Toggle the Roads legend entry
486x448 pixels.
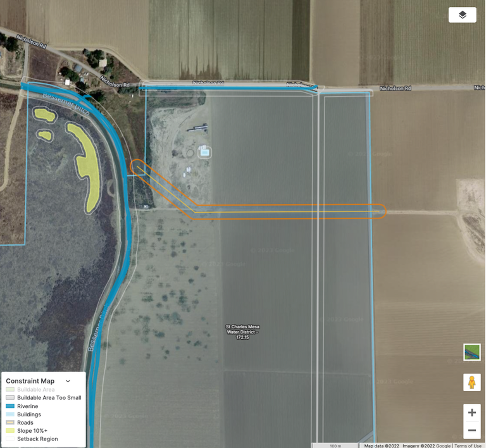20,423
